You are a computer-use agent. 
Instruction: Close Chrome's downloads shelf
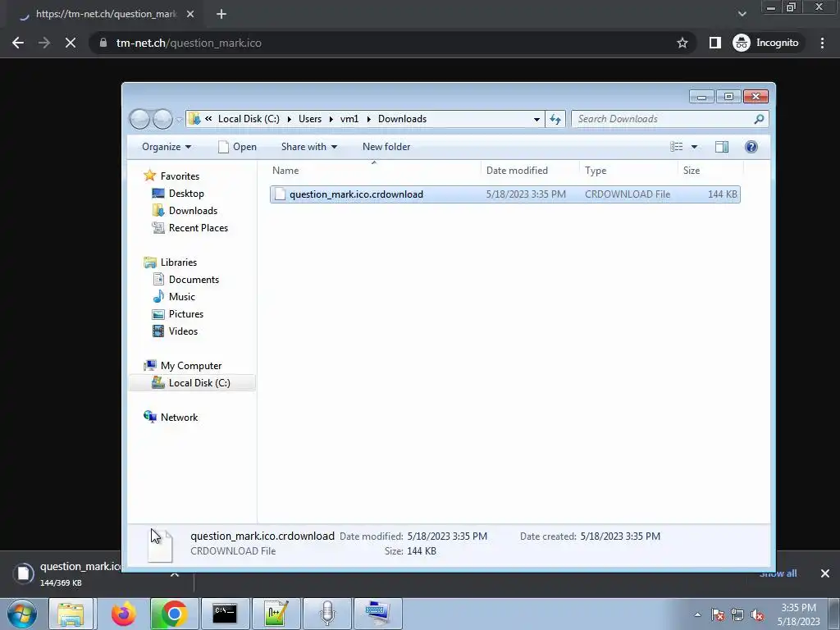click(x=825, y=573)
